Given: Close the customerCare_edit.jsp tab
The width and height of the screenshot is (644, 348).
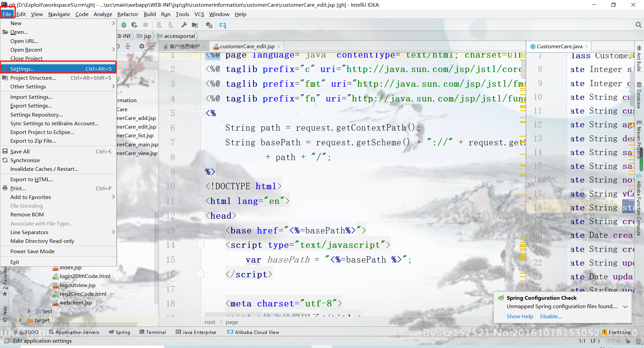Looking at the screenshot, I should (x=279, y=47).
